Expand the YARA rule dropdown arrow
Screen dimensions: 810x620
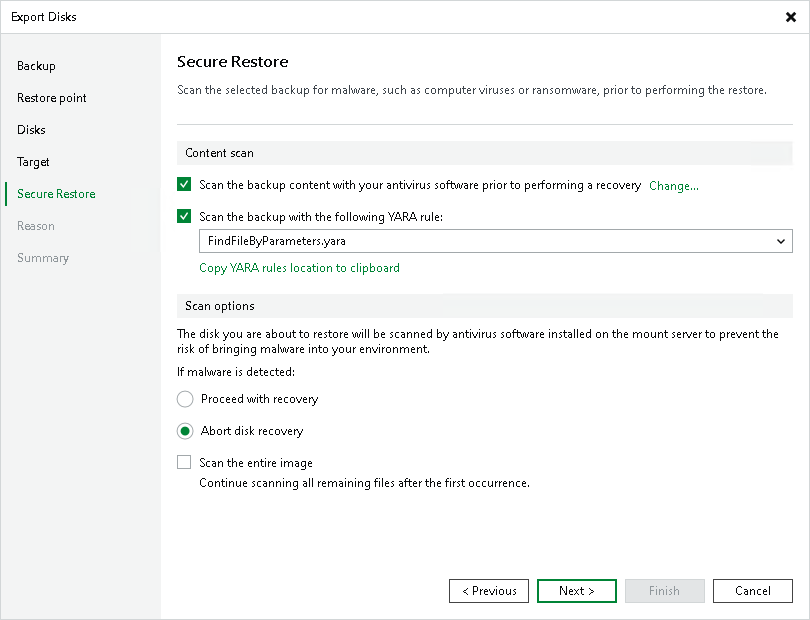coord(780,241)
